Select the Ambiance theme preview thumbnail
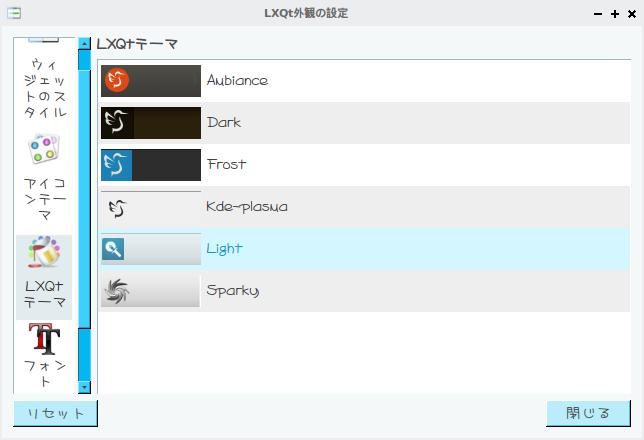The image size is (644, 440). pyautogui.click(x=151, y=81)
